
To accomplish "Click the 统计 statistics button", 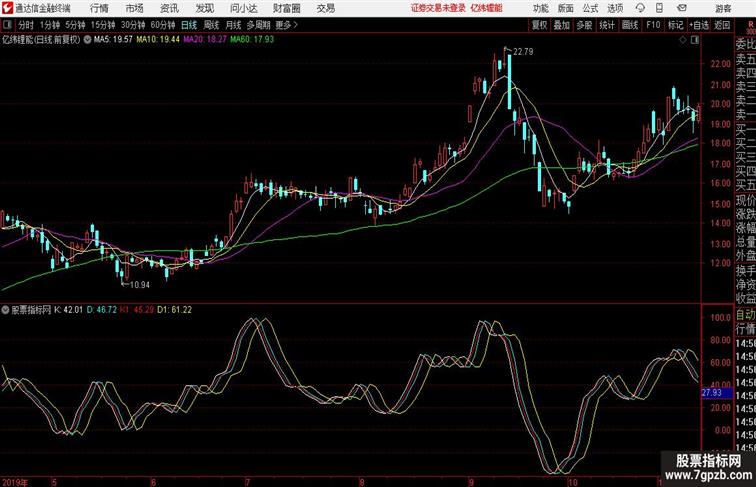I will (607, 25).
